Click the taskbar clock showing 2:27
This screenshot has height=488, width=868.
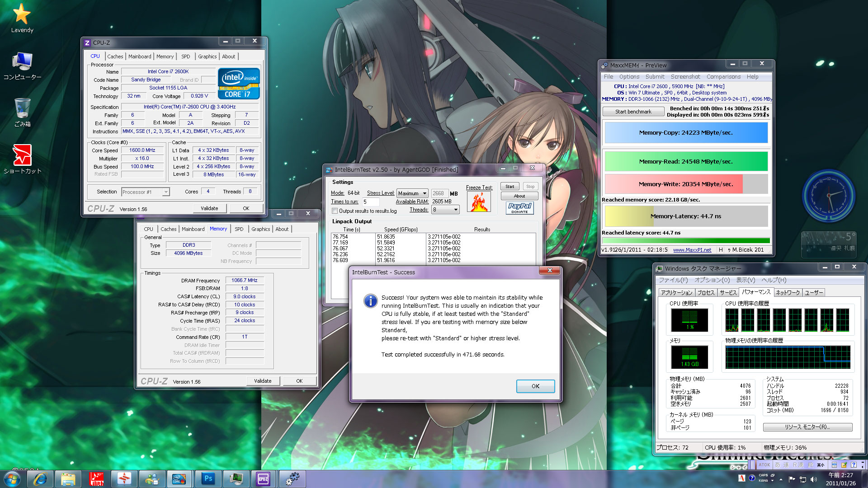coord(840,479)
